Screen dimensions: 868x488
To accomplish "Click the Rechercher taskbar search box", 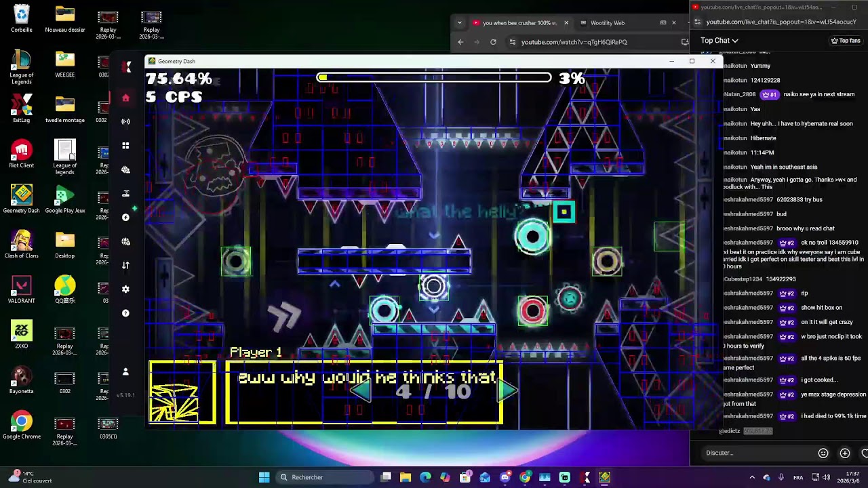I will click(x=324, y=477).
